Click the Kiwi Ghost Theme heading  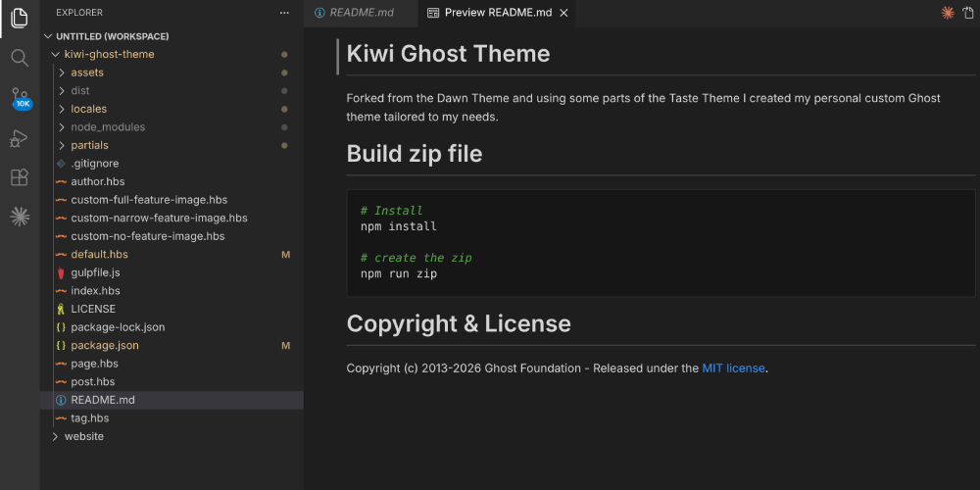click(448, 54)
